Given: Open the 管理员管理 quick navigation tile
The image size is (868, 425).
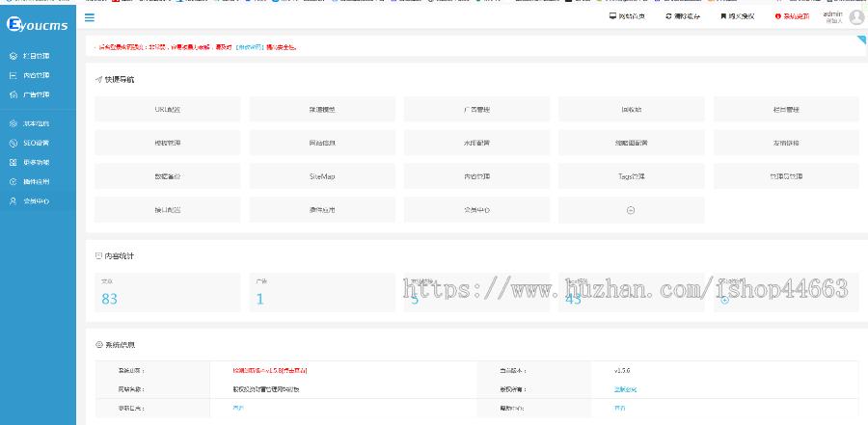Looking at the screenshot, I should tap(786, 176).
